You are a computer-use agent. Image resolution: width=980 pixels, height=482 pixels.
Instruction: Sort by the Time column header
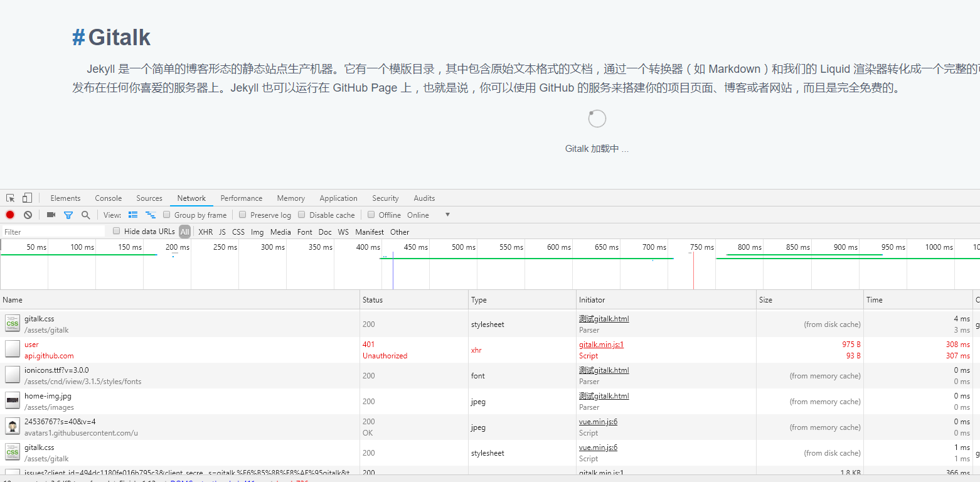coord(918,300)
